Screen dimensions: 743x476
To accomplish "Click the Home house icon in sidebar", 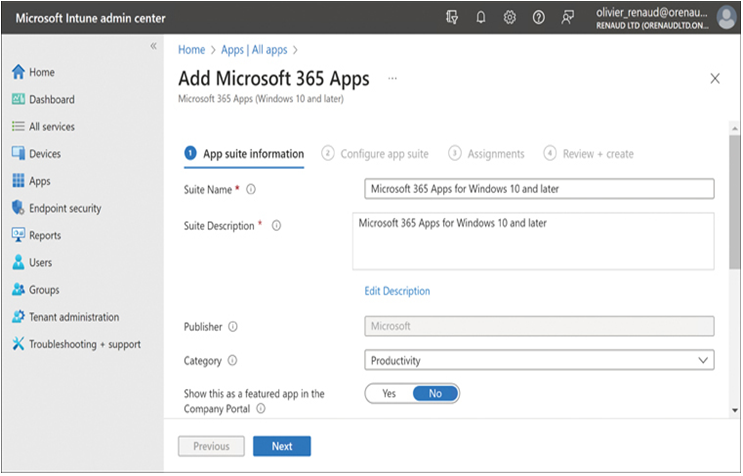I will pyautogui.click(x=18, y=72).
